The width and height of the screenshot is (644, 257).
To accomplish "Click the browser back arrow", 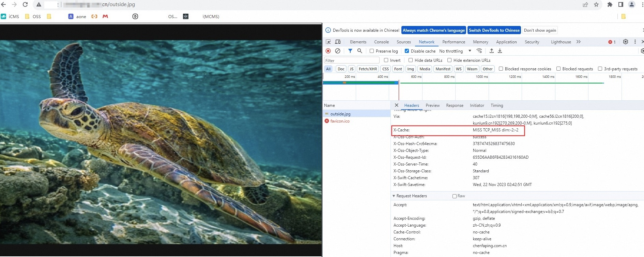I will click(3, 4).
